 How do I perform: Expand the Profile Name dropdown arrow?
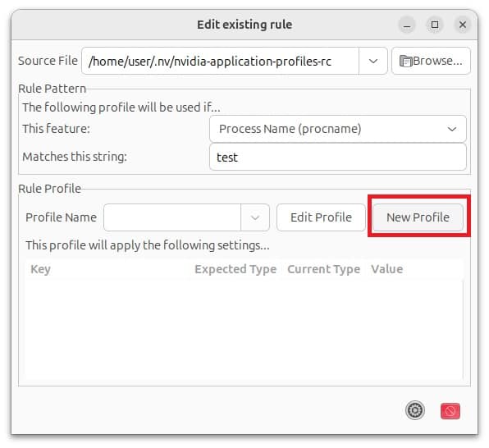[x=255, y=217]
